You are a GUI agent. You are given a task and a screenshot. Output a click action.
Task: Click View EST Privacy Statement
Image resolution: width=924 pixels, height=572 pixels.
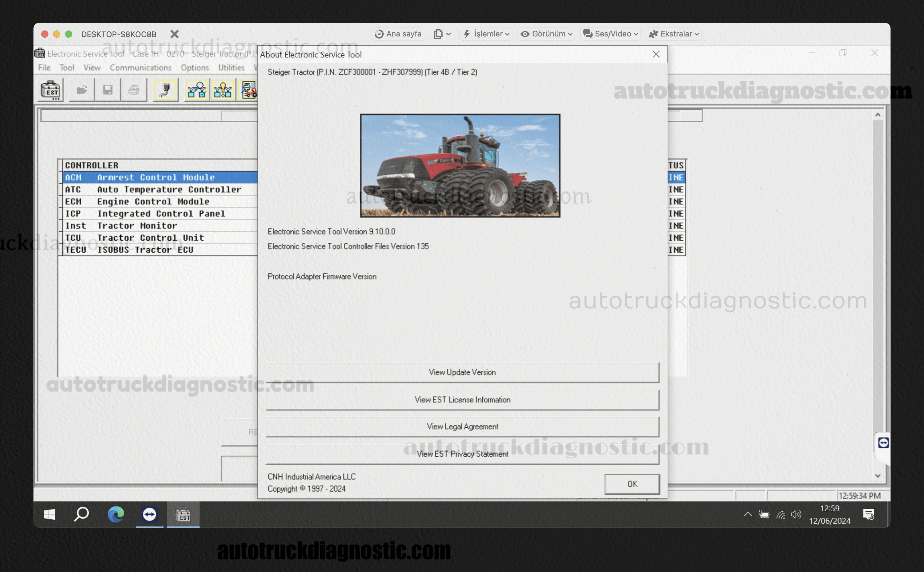click(462, 454)
